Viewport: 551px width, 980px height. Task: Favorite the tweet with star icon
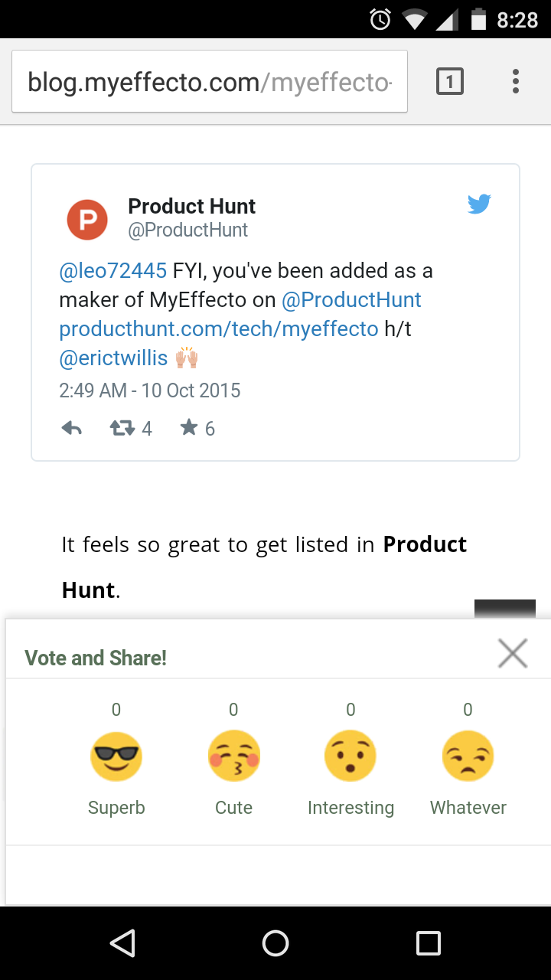click(x=189, y=427)
